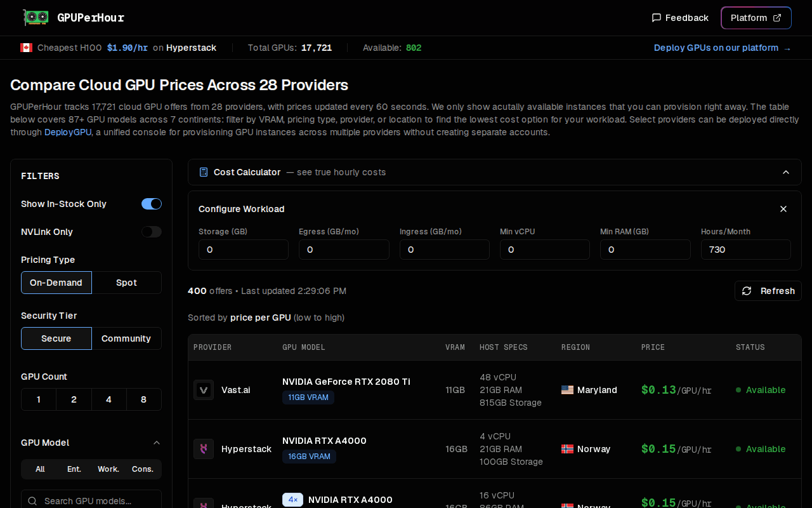This screenshot has height=508, width=812.
Task: Click the 815GB Storage spec text
Action: pos(511,403)
